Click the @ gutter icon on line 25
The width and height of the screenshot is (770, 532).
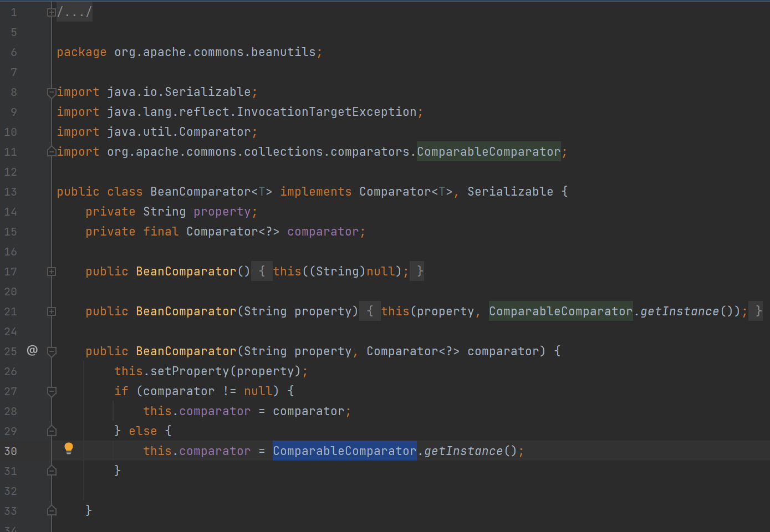pyautogui.click(x=32, y=350)
